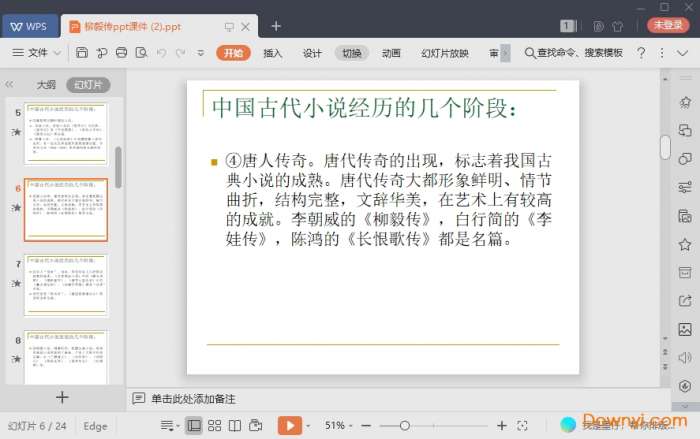The image size is (700, 439).
Task: Select slide 5 thumbnail
Action: pyautogui.click(x=66, y=134)
